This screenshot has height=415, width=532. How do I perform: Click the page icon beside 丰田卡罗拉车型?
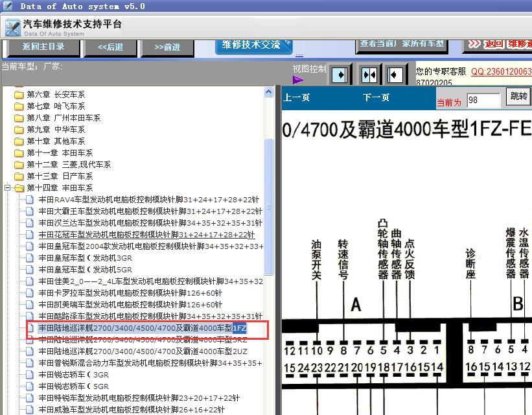click(30, 292)
